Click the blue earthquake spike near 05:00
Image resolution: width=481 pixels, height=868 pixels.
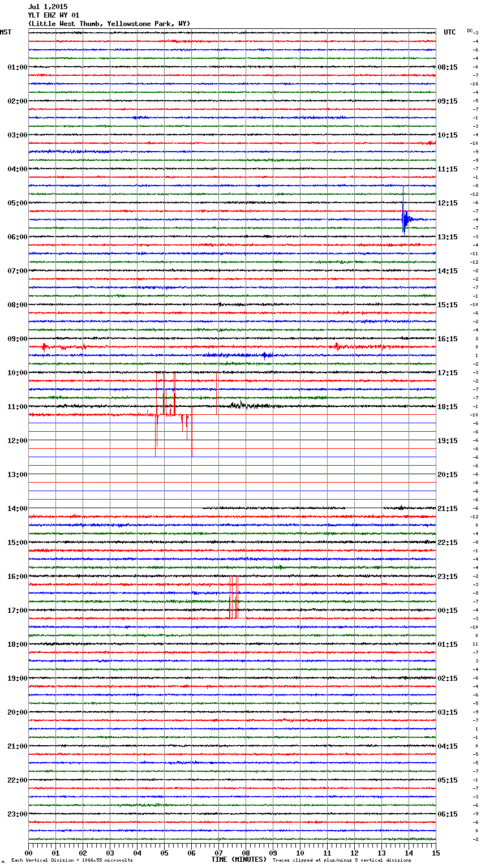(405, 218)
